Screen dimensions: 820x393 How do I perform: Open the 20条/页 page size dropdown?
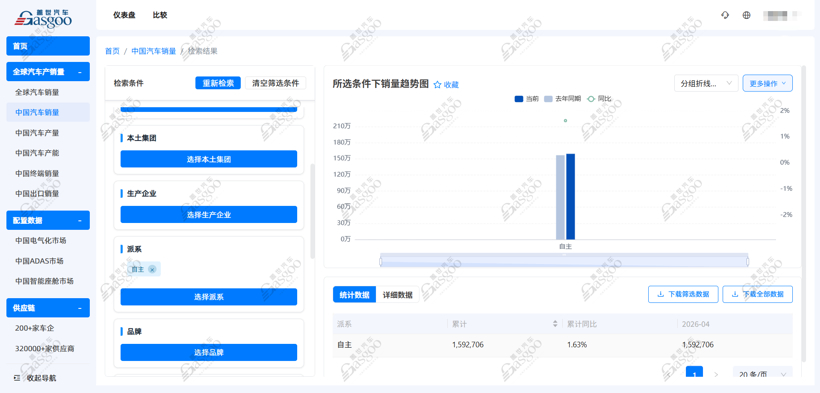762,374
